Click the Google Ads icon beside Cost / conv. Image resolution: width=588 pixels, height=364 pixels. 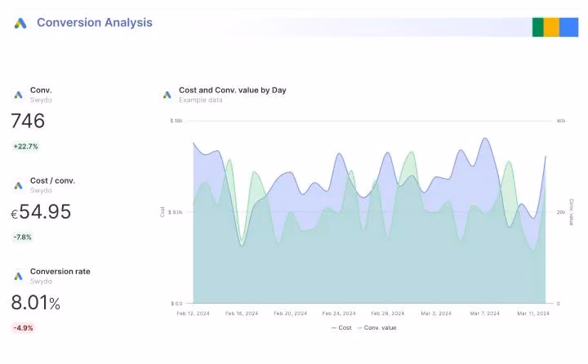click(18, 185)
